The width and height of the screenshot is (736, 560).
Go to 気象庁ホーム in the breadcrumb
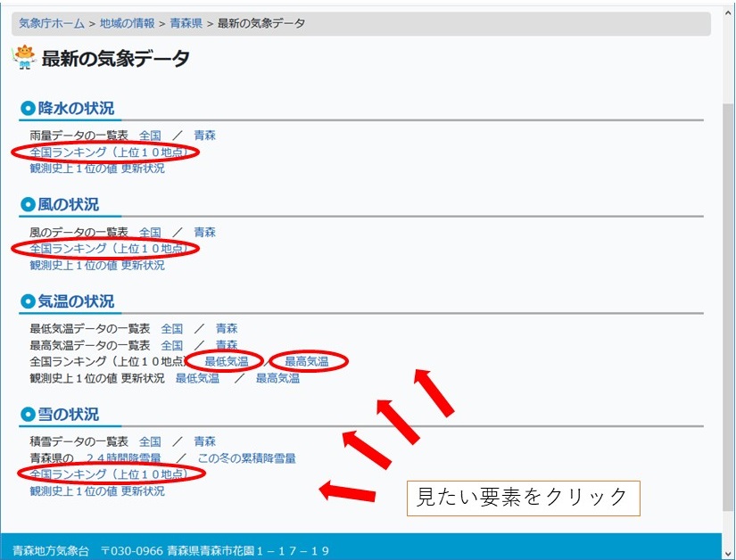tap(53, 23)
